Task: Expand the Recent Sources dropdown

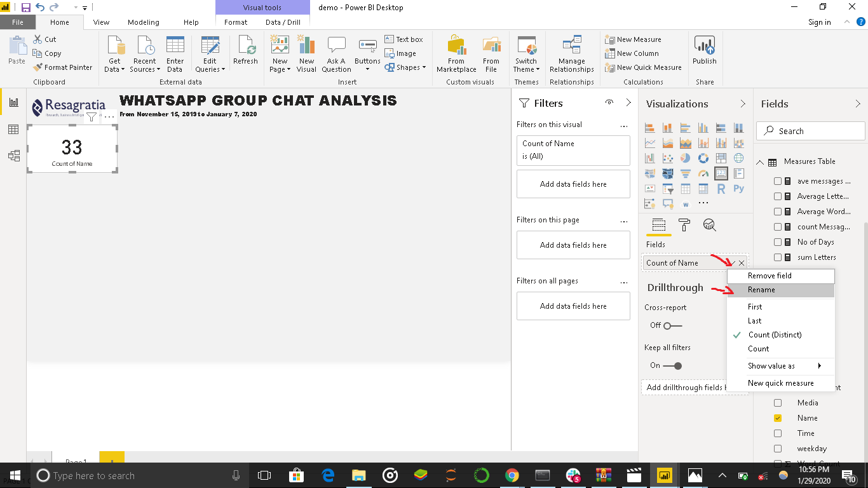Action: (x=145, y=55)
